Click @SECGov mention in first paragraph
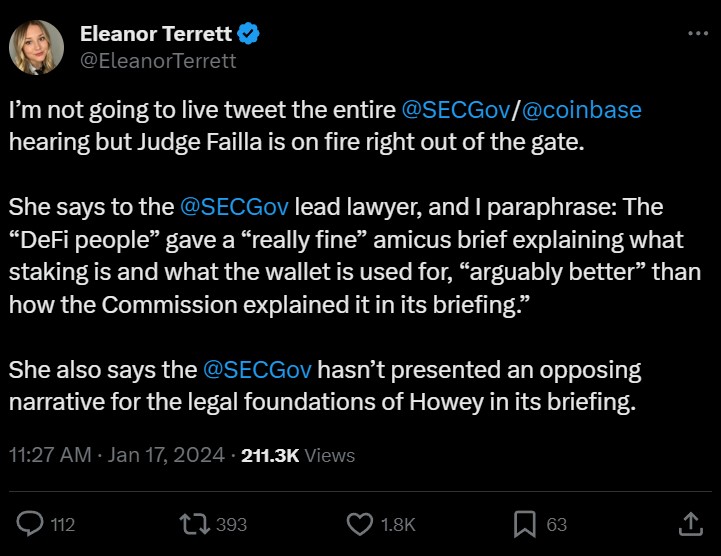The width and height of the screenshot is (721, 556). tap(457, 109)
